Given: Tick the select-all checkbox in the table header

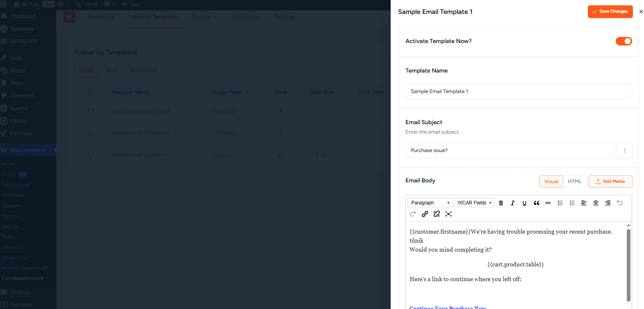Looking at the screenshot, I should (91, 92).
